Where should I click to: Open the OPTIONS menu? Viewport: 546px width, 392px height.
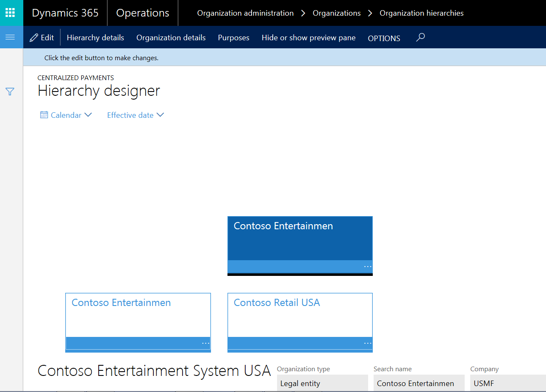click(384, 39)
